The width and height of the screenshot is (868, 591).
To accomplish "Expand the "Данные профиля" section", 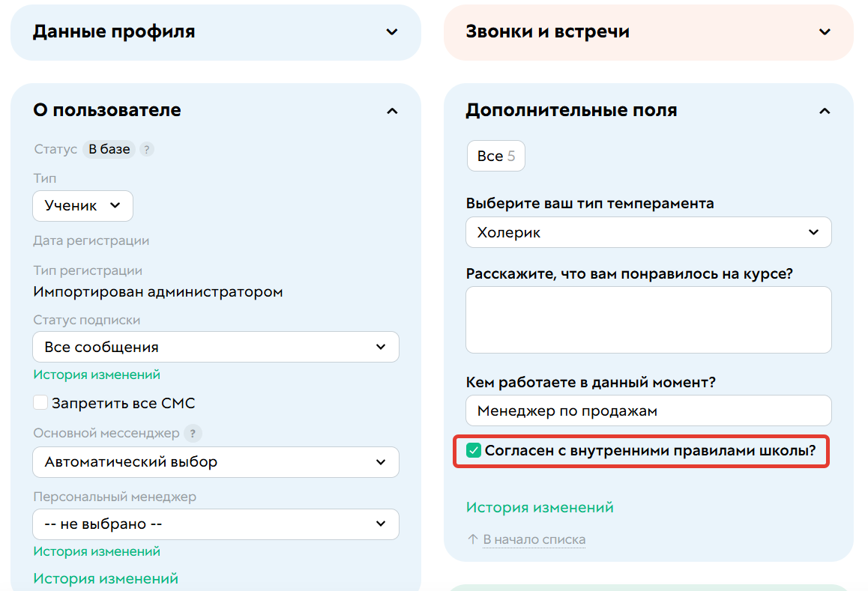I will point(391,32).
